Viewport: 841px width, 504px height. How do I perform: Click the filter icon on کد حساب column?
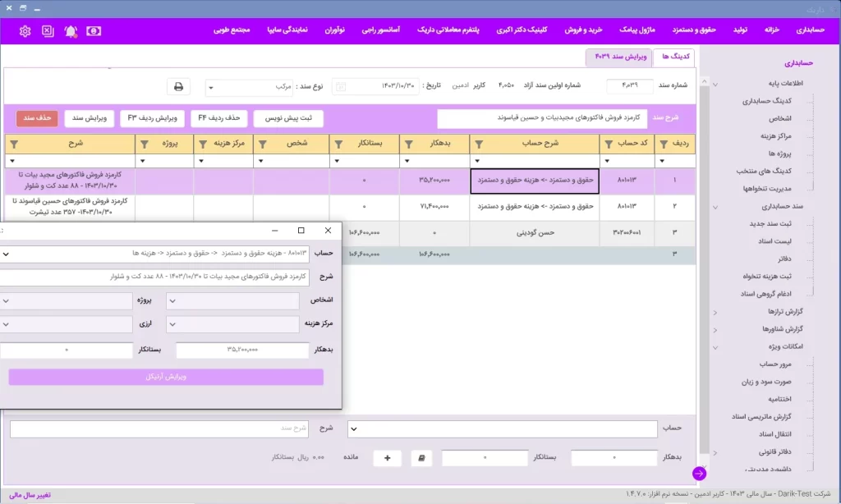click(609, 144)
